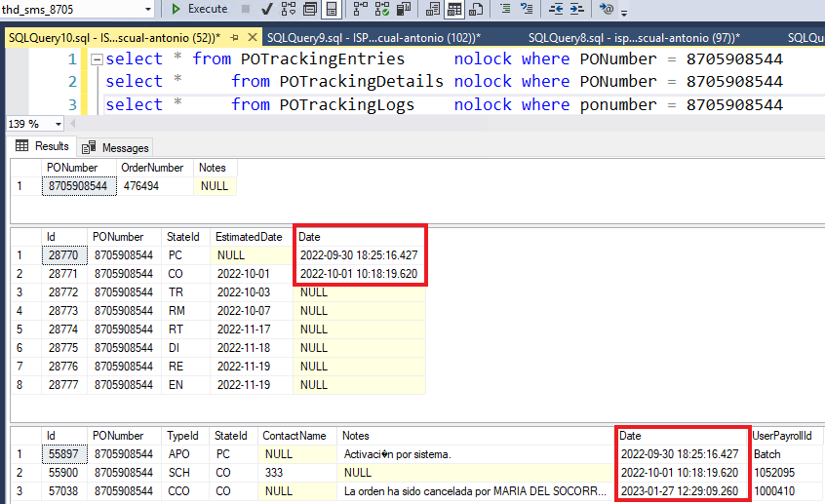The height and width of the screenshot is (504, 825).
Task: Switch output to Results to Text
Action: [x=433, y=9]
